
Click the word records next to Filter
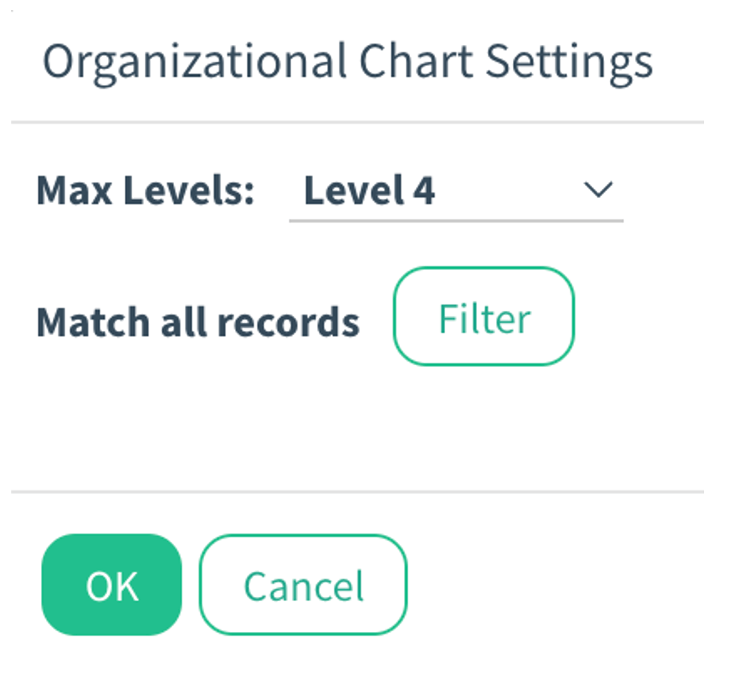(289, 322)
